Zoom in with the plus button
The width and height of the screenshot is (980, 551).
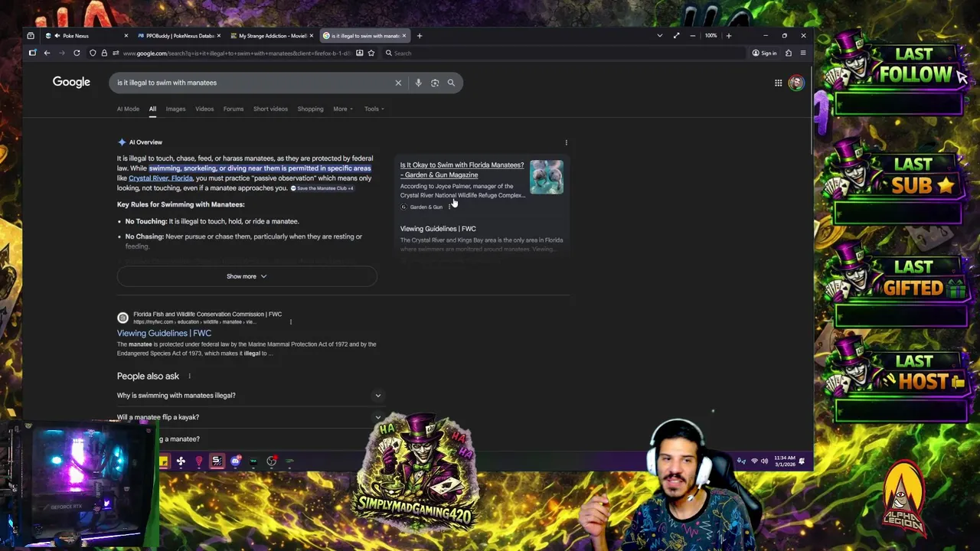point(728,35)
